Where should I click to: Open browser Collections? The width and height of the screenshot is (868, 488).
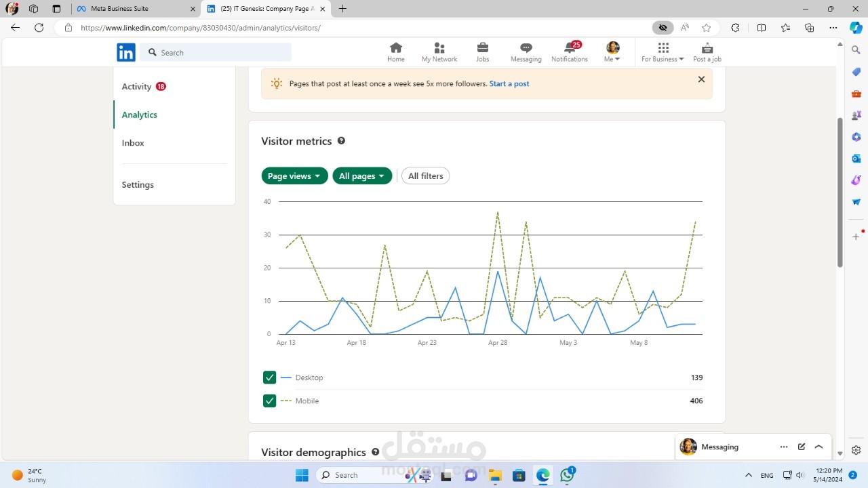(809, 28)
